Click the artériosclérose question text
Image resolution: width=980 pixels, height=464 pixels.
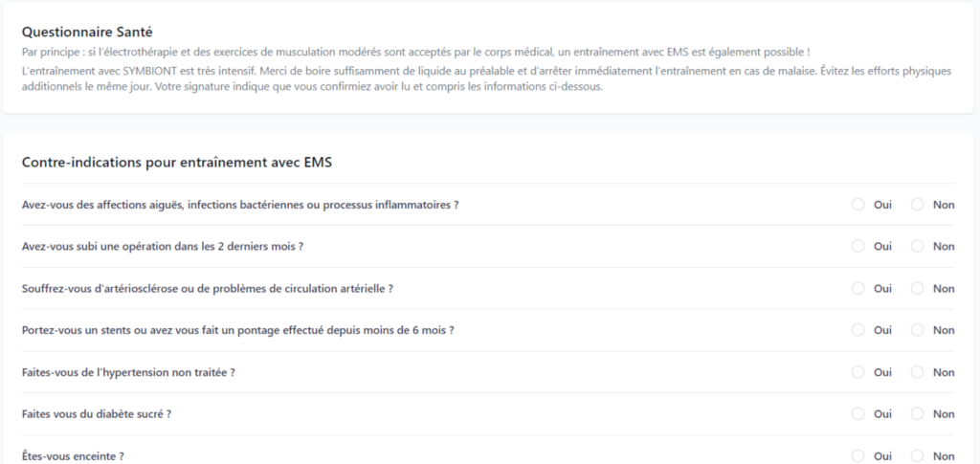coord(207,289)
